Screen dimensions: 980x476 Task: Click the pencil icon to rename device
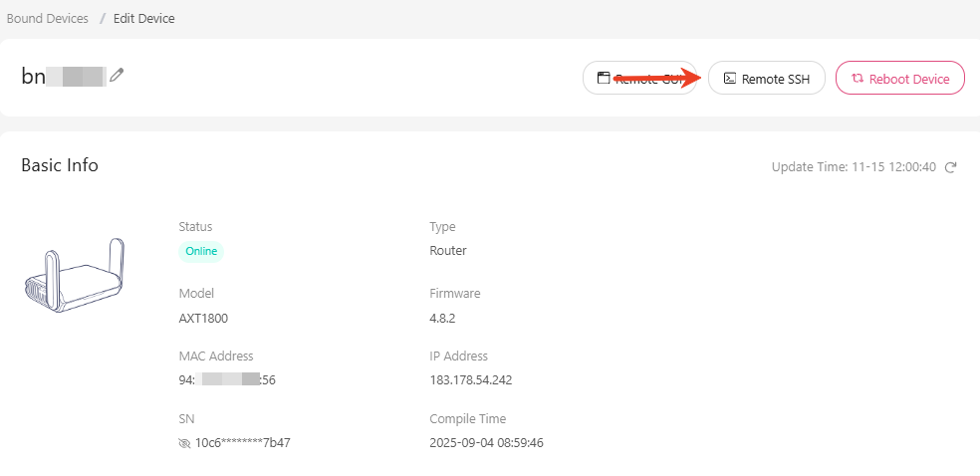(118, 75)
